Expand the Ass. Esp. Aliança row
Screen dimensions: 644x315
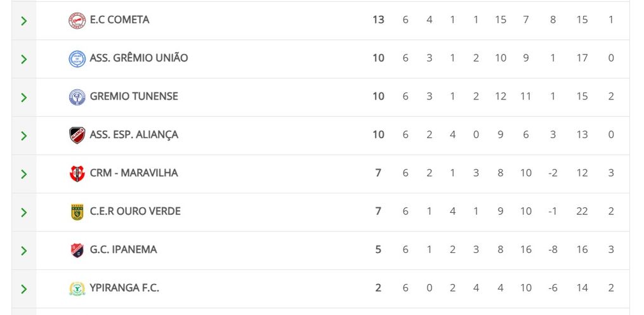[x=23, y=136]
